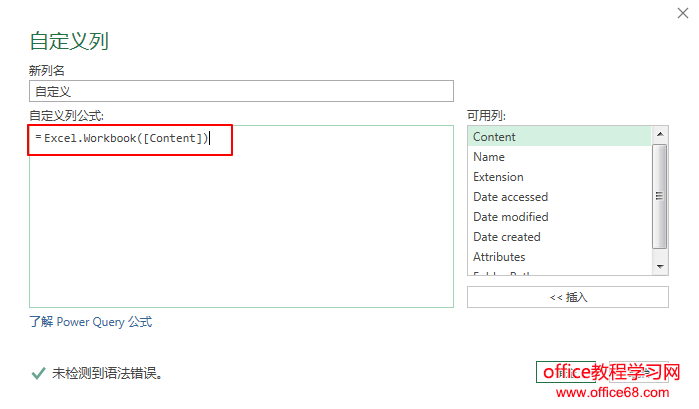This screenshot has width=699, height=409.
Task: Pick Date modified in the column list
Action: tap(510, 217)
